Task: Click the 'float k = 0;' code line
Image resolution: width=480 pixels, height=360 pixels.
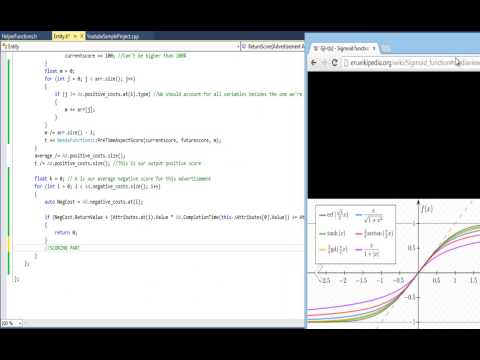Action: click(x=123, y=179)
